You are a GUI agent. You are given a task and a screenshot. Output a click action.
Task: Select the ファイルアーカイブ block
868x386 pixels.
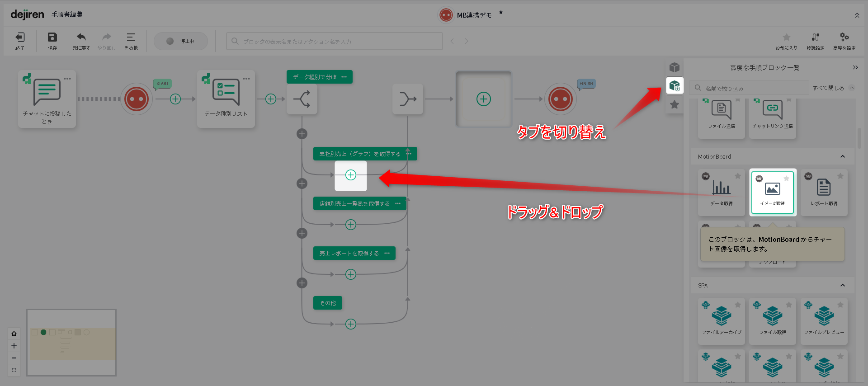[722, 321]
